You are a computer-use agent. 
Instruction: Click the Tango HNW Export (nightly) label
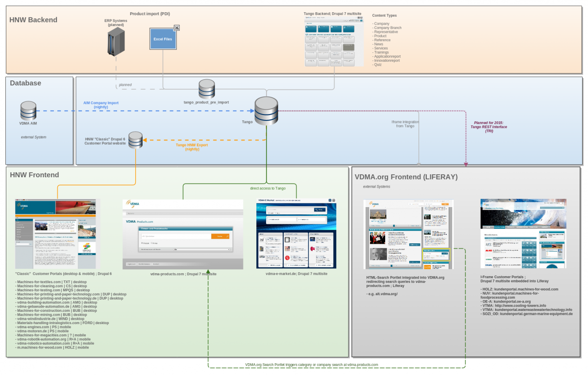click(192, 147)
